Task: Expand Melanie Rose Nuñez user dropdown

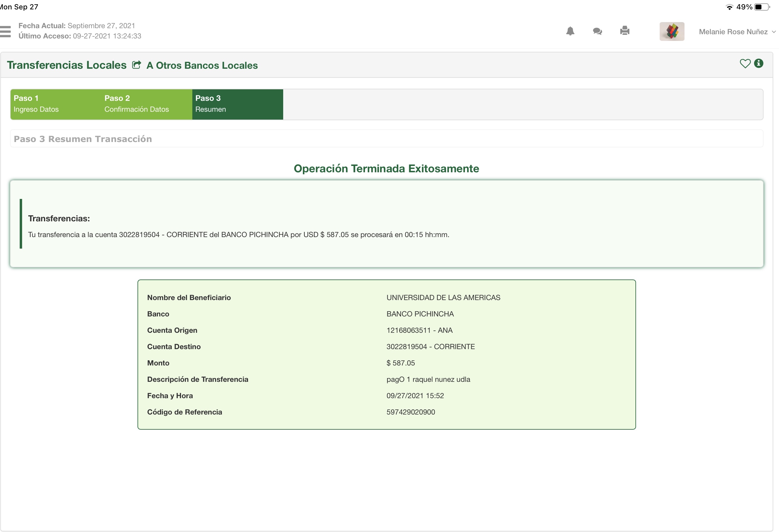Action: pos(733,32)
